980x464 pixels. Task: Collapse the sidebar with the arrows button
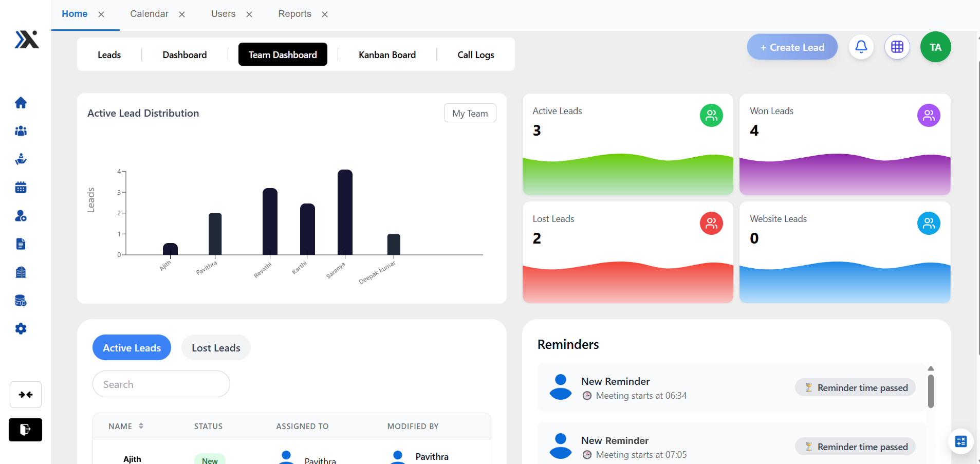(x=26, y=395)
